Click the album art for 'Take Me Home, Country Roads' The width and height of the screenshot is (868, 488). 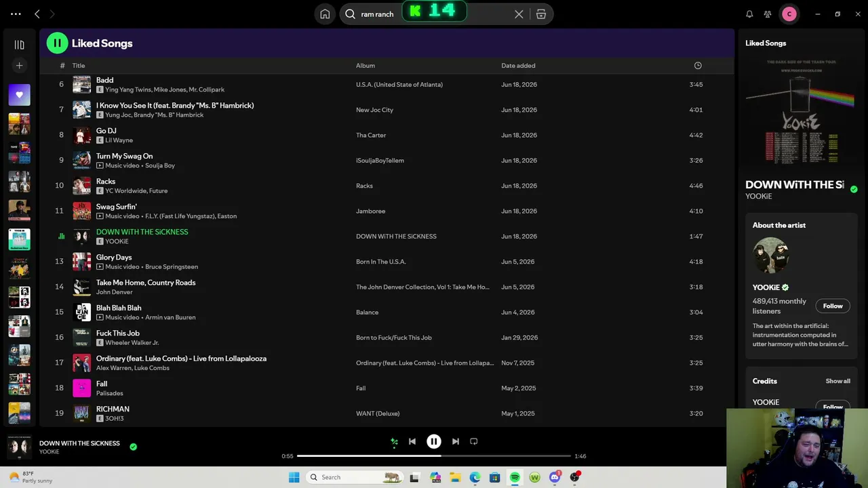pos(81,287)
